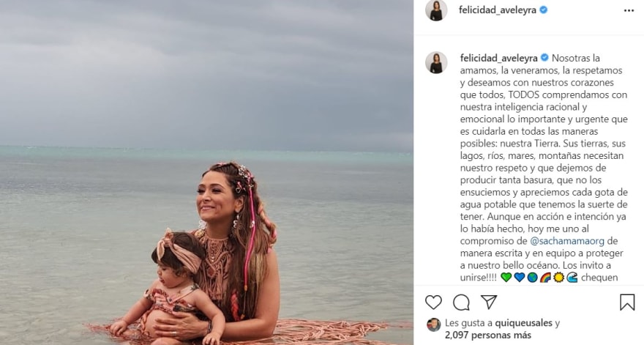Click the woman in the beach photo
The height and width of the screenshot is (345, 644).
coord(234,242)
